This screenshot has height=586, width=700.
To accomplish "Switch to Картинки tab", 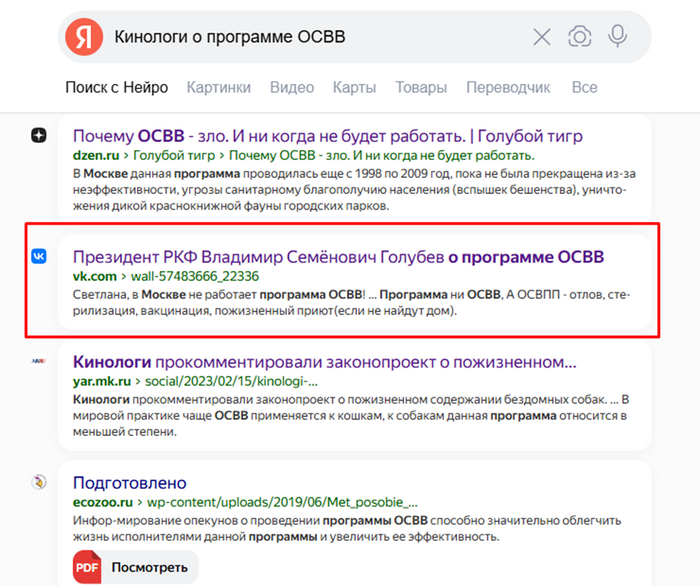I will coord(218,87).
